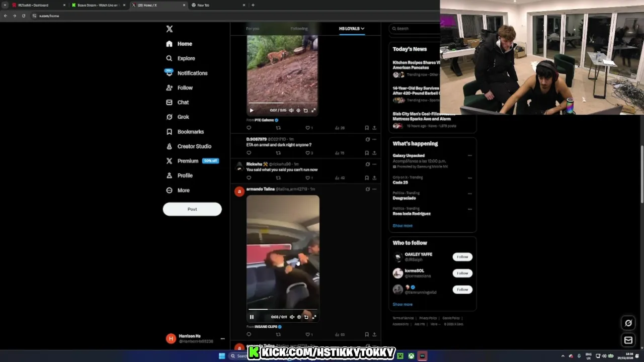644x362 pixels.
Task: Open Notifications in the sidebar
Action: click(186, 73)
